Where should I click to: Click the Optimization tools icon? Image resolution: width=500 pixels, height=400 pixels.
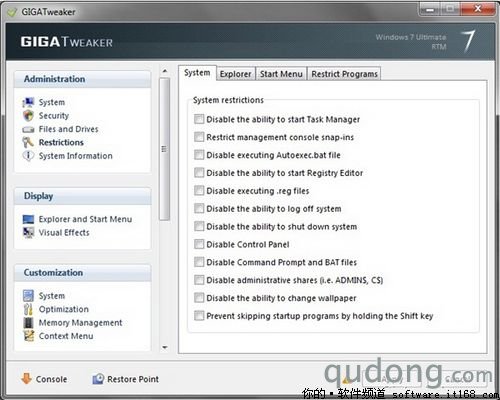[x=28, y=309]
